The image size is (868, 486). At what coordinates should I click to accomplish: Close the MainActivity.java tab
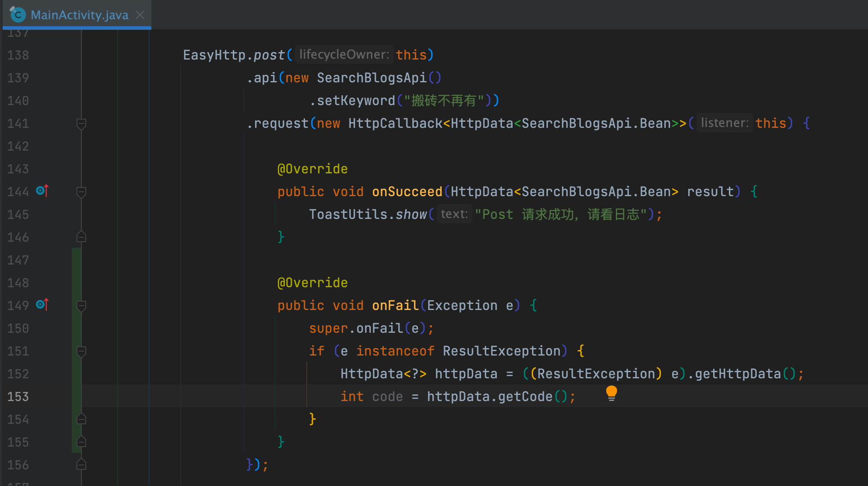(x=140, y=15)
